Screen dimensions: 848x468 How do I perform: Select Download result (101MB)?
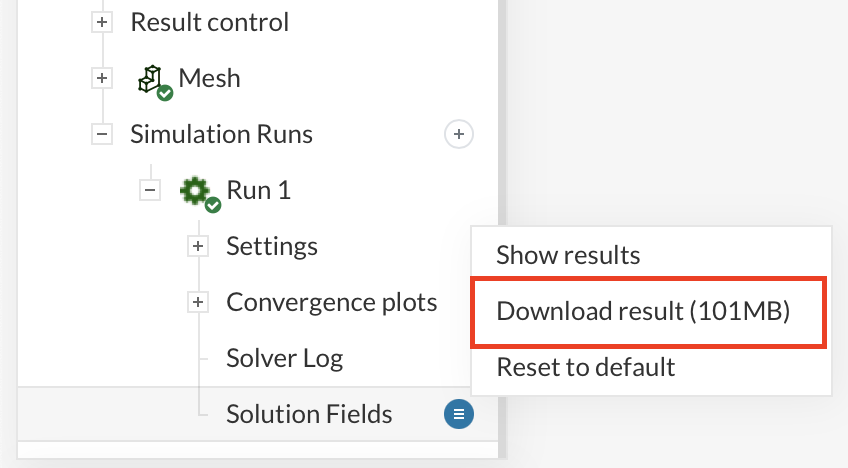pos(643,311)
